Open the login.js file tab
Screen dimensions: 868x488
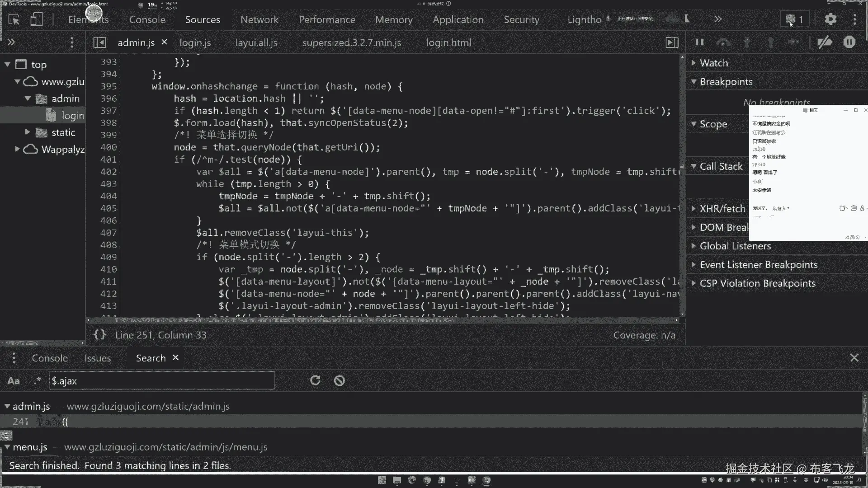pyautogui.click(x=195, y=43)
